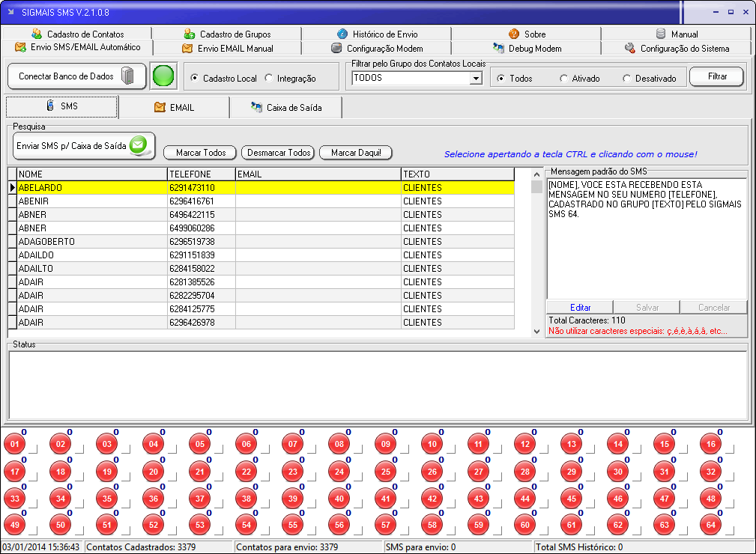The image size is (756, 554).
Task: Click the Debug Modem tab icon
Action: pos(498,48)
